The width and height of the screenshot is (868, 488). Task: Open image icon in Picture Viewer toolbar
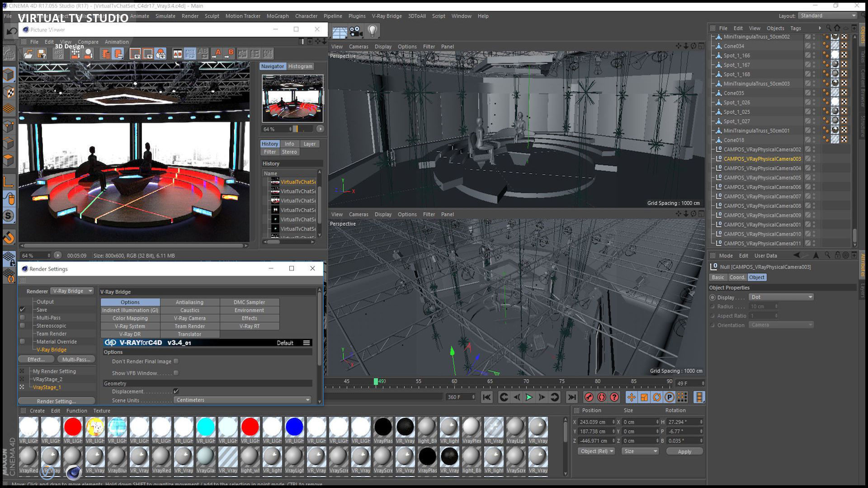click(x=28, y=54)
